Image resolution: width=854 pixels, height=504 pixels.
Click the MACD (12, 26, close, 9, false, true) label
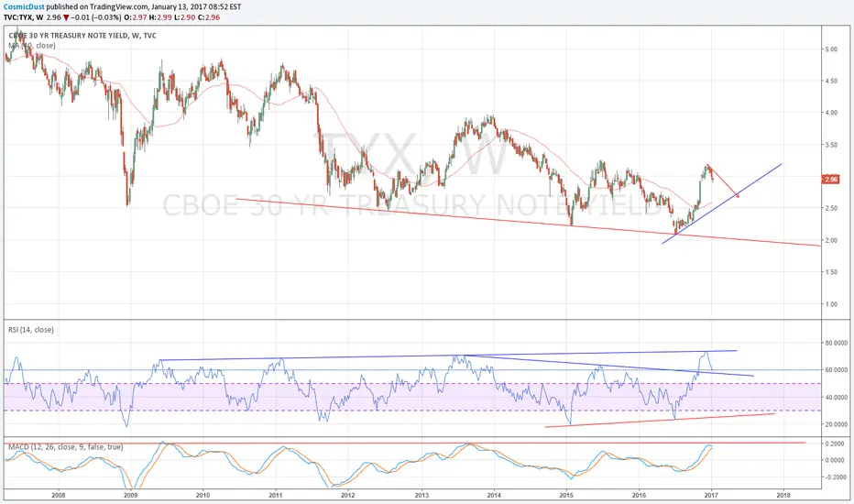coord(65,447)
